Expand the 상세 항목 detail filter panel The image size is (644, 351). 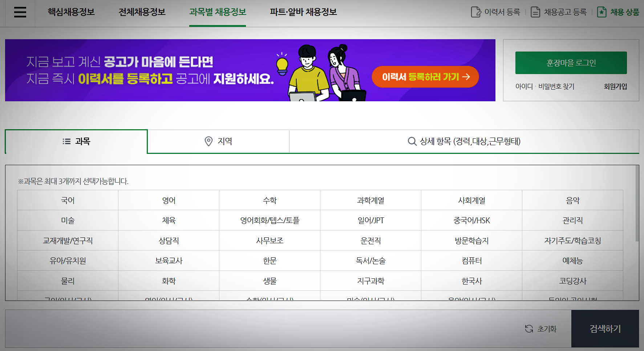pyautogui.click(x=465, y=142)
